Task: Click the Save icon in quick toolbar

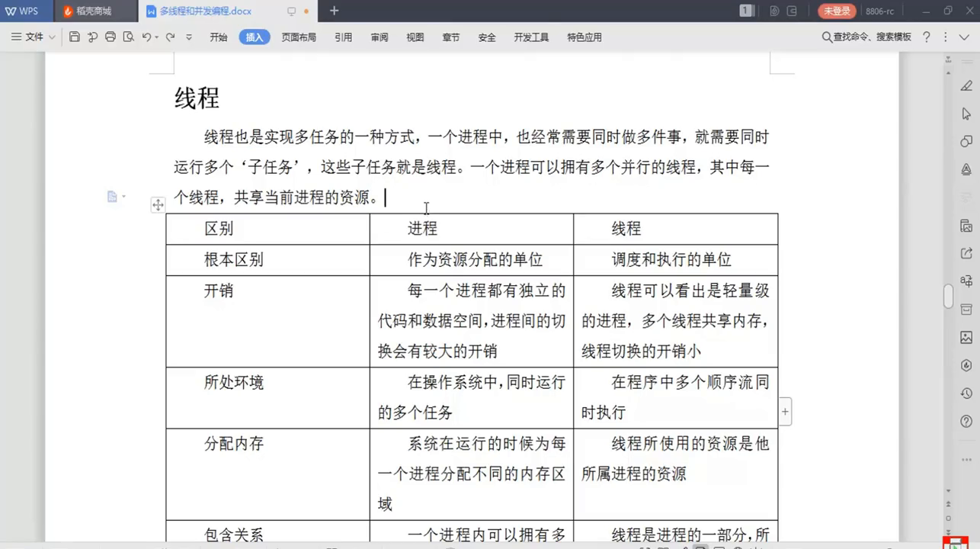Action: click(74, 37)
